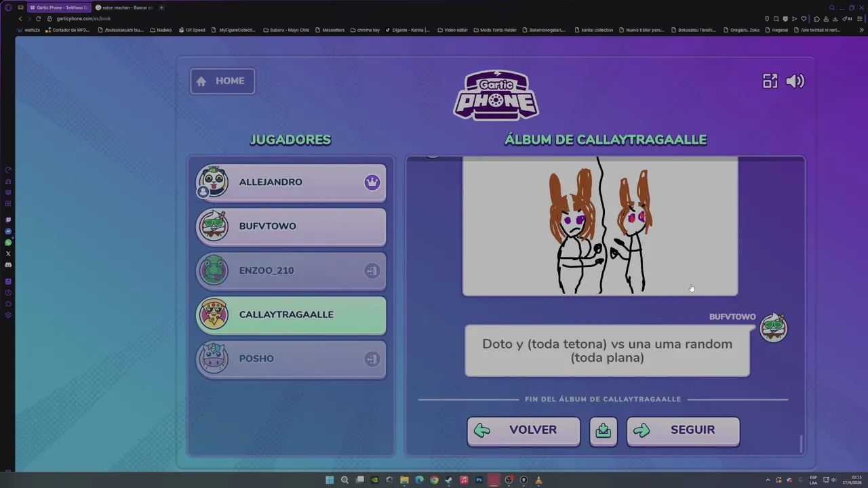This screenshot has height=488, width=868.
Task: Open the 'MyFigureCollecti...' bookmark
Action: (234, 30)
